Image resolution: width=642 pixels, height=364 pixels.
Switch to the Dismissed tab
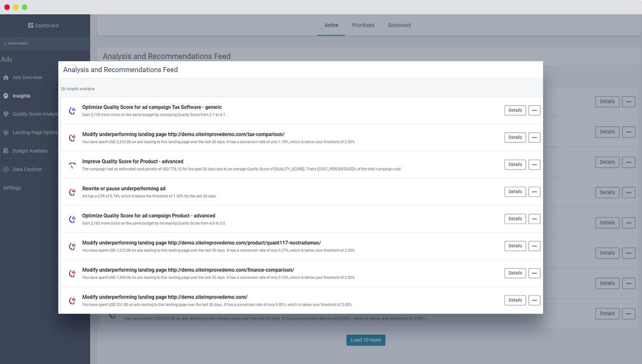click(399, 25)
